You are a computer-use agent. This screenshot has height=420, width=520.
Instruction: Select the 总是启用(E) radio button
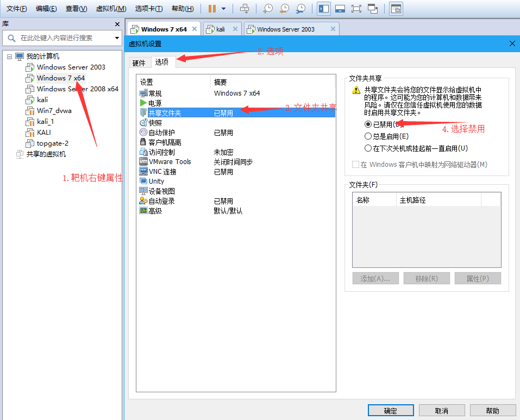click(368, 136)
